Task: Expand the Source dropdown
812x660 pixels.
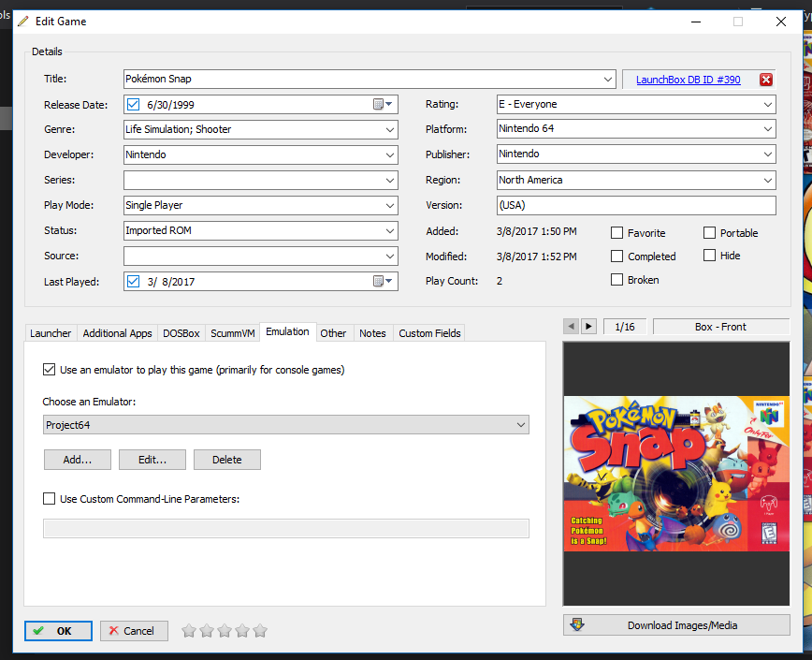Action: tap(390, 256)
